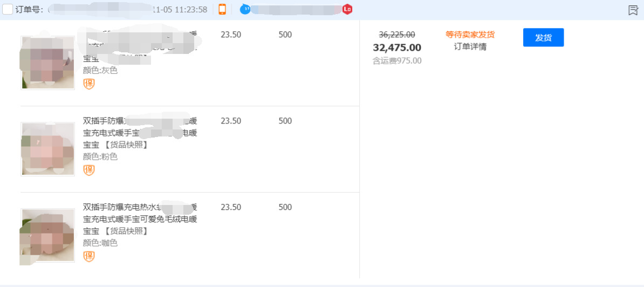644x287 pixels.
Task: Open Wangwang chat via blue bubble icon
Action: (x=245, y=9)
